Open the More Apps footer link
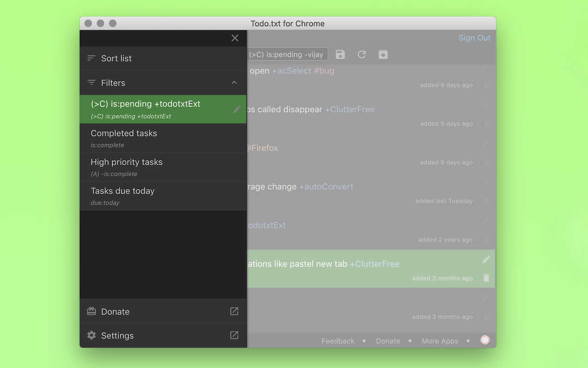This screenshot has height=368, width=588. coord(440,341)
